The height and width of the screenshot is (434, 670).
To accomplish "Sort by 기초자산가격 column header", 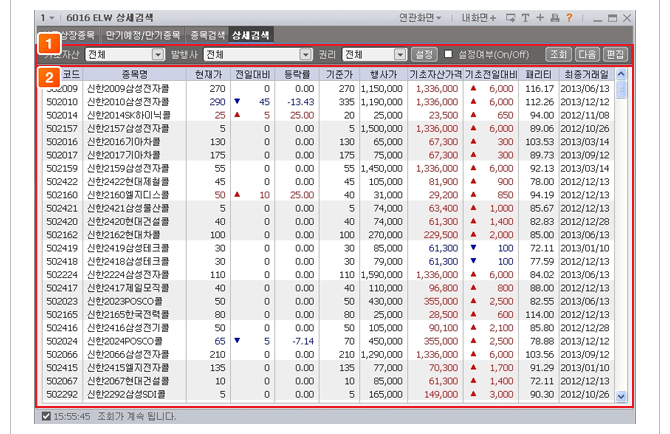I will pos(435,75).
